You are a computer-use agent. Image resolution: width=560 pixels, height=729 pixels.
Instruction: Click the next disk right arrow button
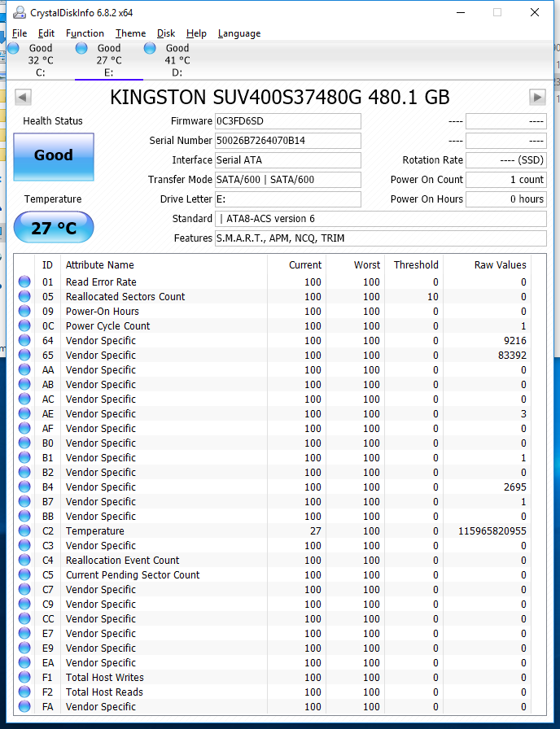[537, 98]
